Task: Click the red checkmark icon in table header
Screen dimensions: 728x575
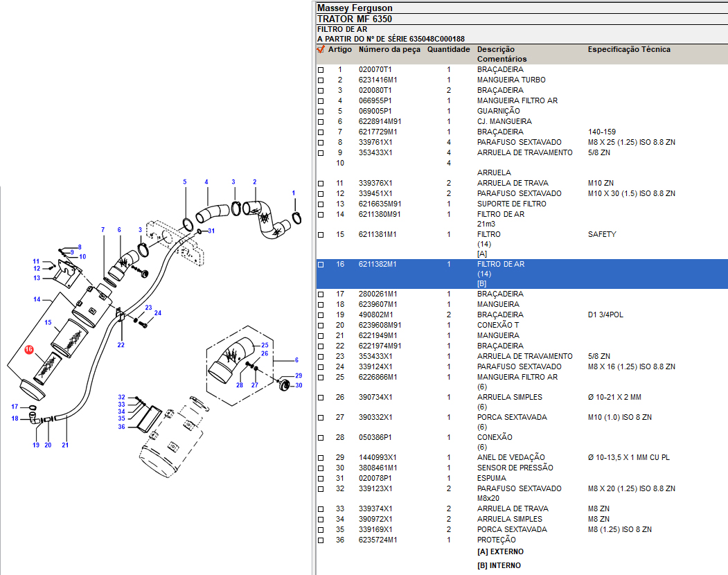Action: (x=321, y=50)
